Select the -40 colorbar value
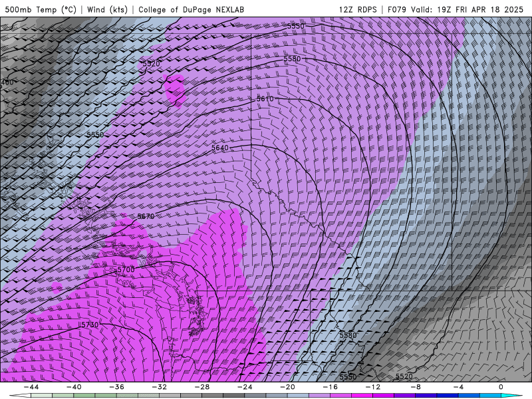The height and width of the screenshot is (399, 532). pos(74,387)
